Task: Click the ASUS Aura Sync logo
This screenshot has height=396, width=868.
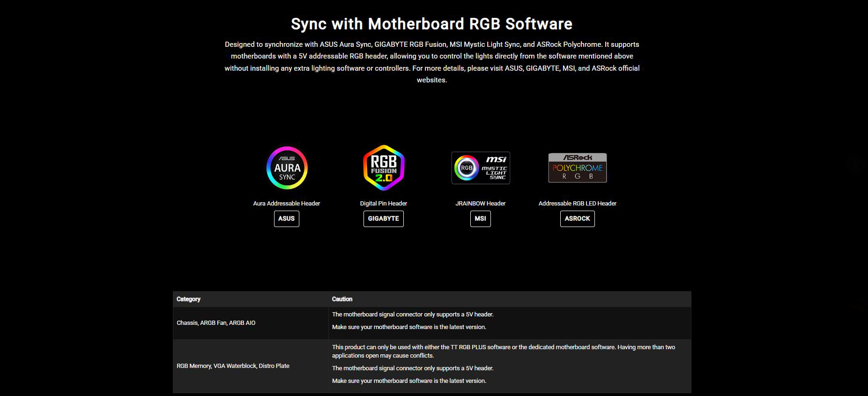Action: coord(287,168)
